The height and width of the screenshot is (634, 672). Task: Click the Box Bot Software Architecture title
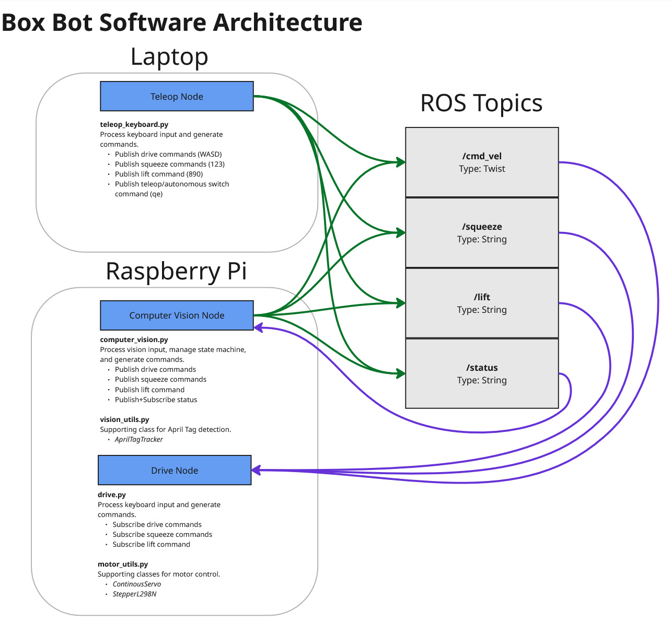point(181,22)
